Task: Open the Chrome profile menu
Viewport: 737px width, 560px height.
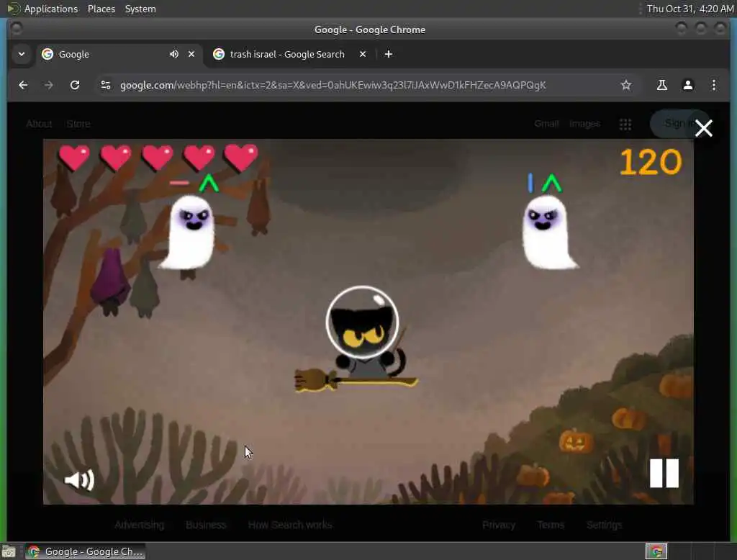Action: coord(687,85)
